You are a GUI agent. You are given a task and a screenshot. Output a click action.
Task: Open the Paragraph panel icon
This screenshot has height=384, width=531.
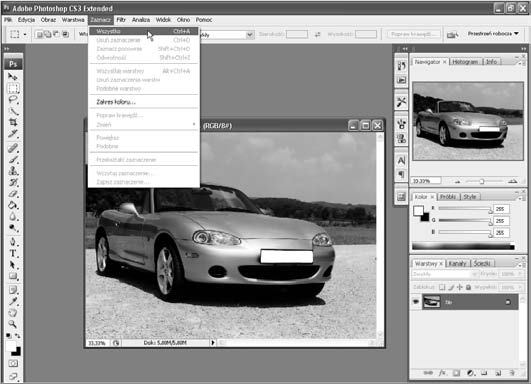(402, 174)
